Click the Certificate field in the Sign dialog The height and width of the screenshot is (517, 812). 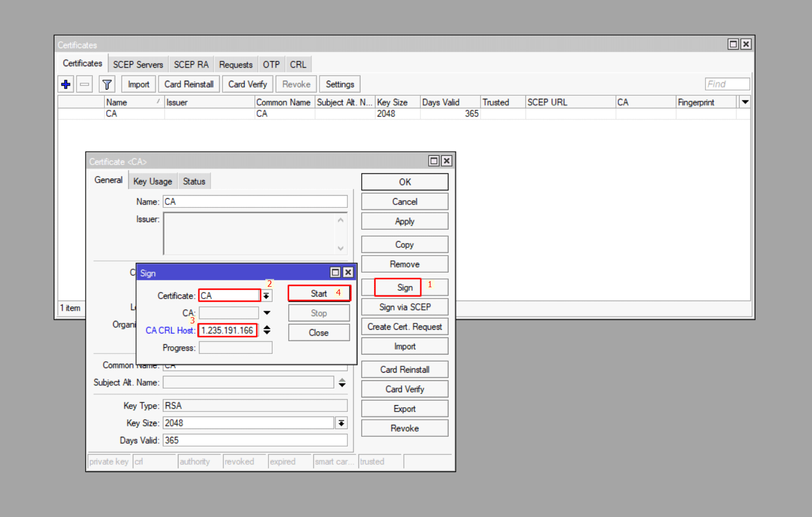pos(230,296)
